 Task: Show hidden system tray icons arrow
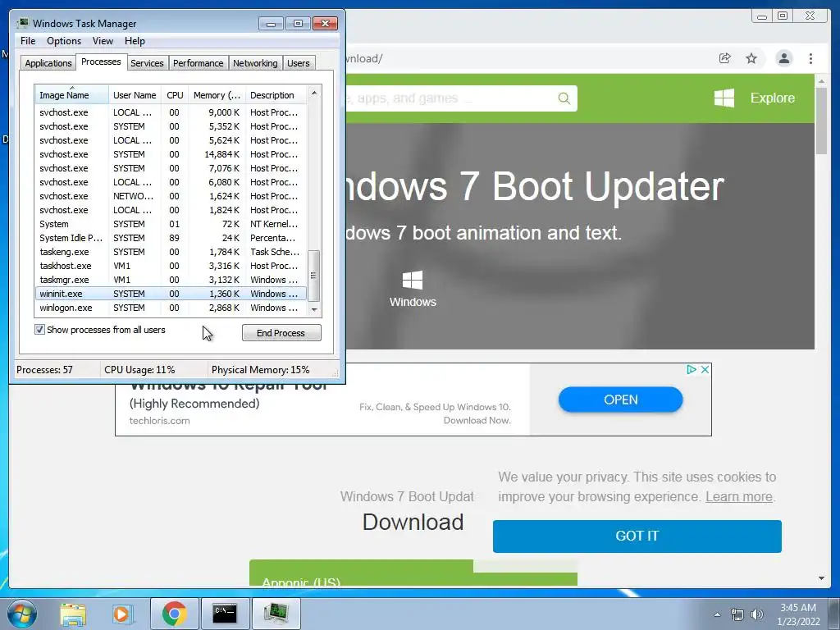tap(717, 614)
